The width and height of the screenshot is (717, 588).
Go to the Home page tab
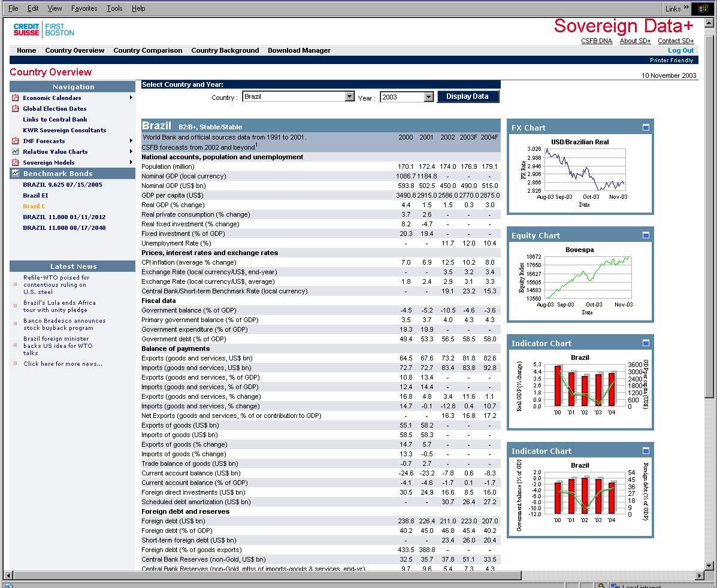click(x=26, y=50)
